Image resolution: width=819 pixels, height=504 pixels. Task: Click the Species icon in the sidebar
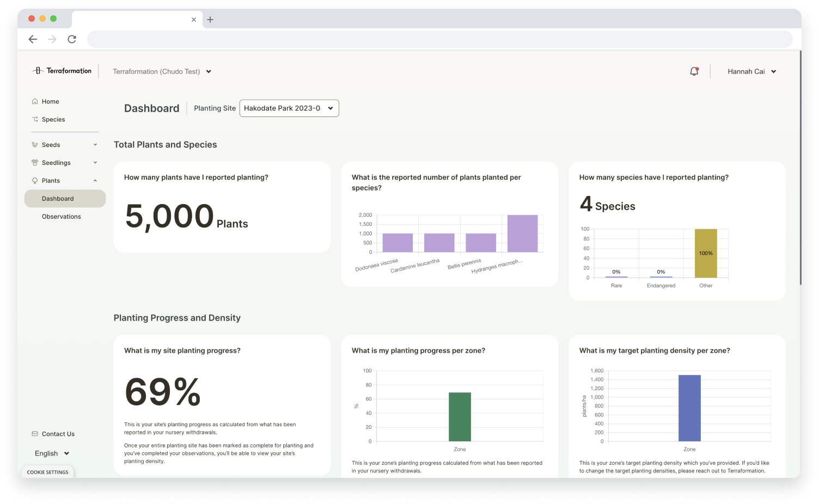(x=35, y=119)
